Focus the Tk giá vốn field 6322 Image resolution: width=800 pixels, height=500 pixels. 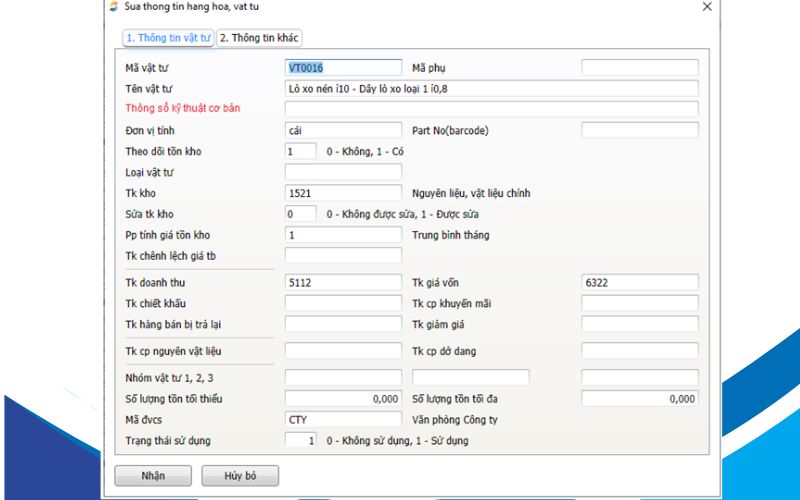639,283
